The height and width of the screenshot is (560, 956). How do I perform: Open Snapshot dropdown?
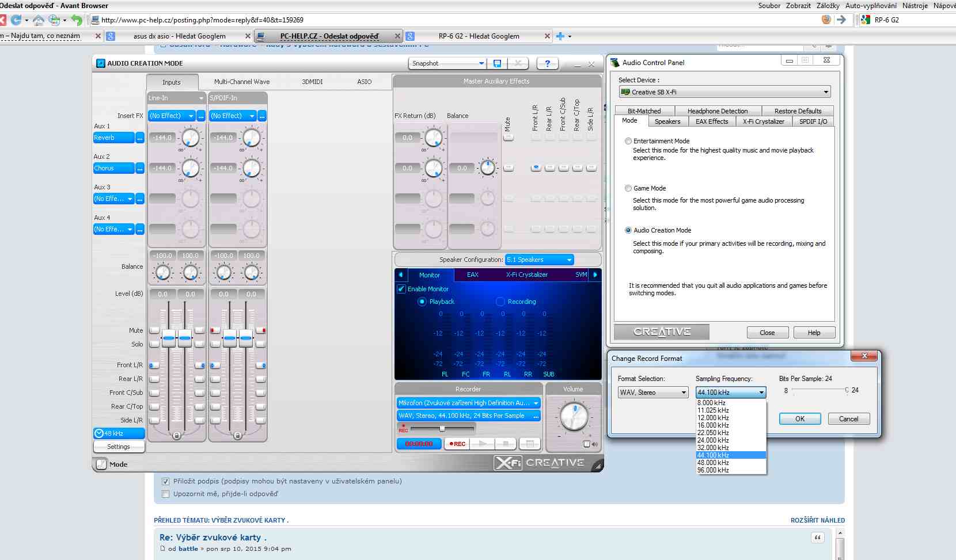pos(448,63)
